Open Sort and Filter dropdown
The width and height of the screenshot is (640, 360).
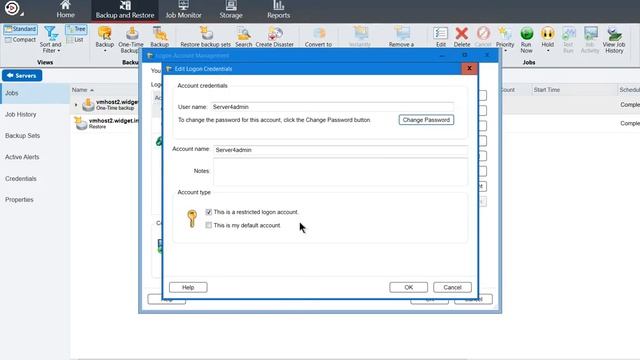click(51, 39)
